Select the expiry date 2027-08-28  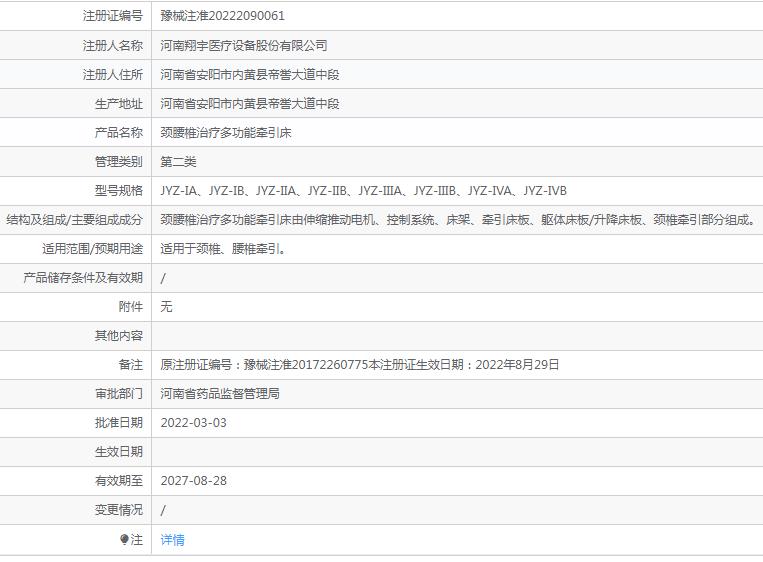[194, 481]
